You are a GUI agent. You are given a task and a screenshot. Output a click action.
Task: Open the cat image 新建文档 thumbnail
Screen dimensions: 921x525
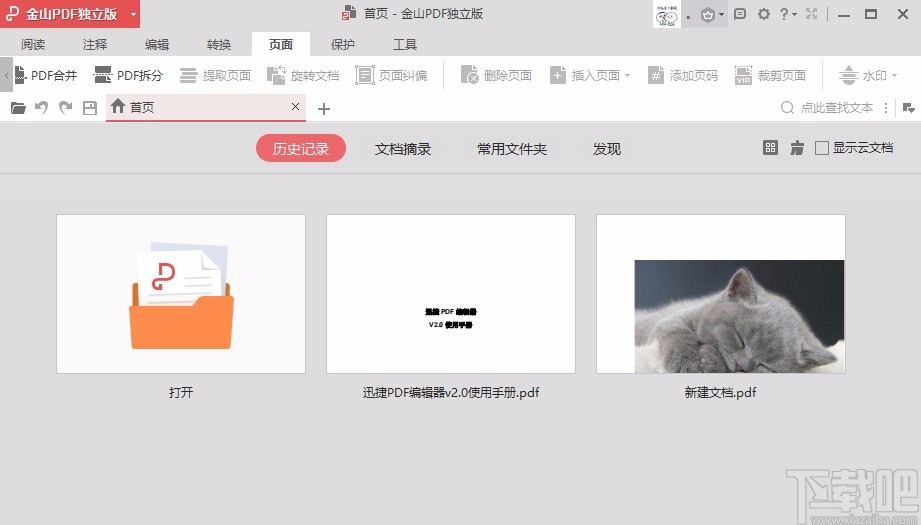click(721, 294)
